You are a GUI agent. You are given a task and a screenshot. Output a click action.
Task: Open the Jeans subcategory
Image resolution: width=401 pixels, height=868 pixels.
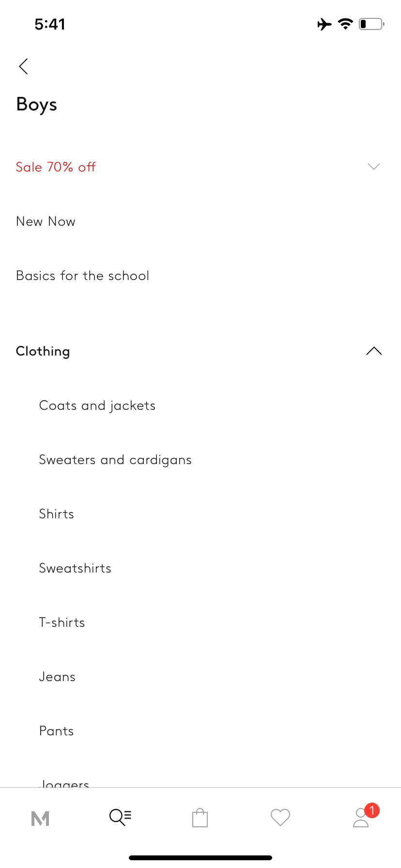coord(57,677)
